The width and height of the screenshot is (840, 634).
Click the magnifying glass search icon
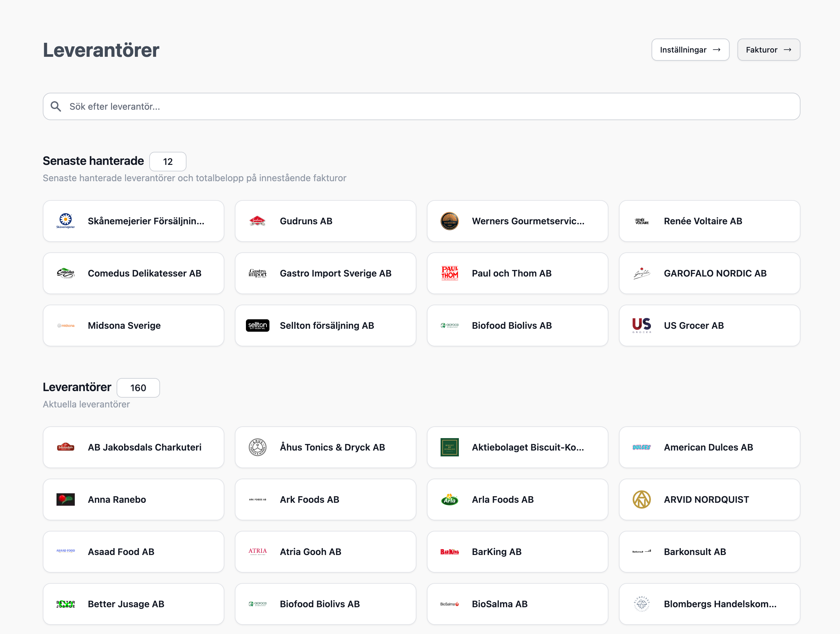pos(56,107)
